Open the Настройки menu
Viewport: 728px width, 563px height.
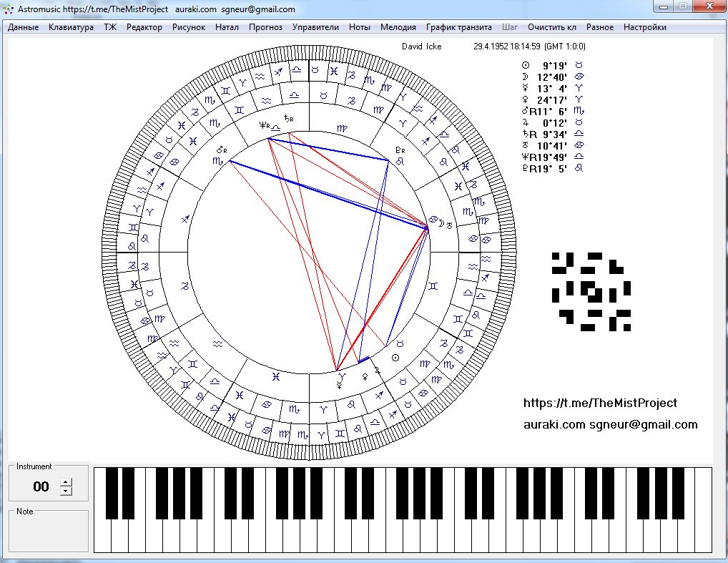click(644, 27)
